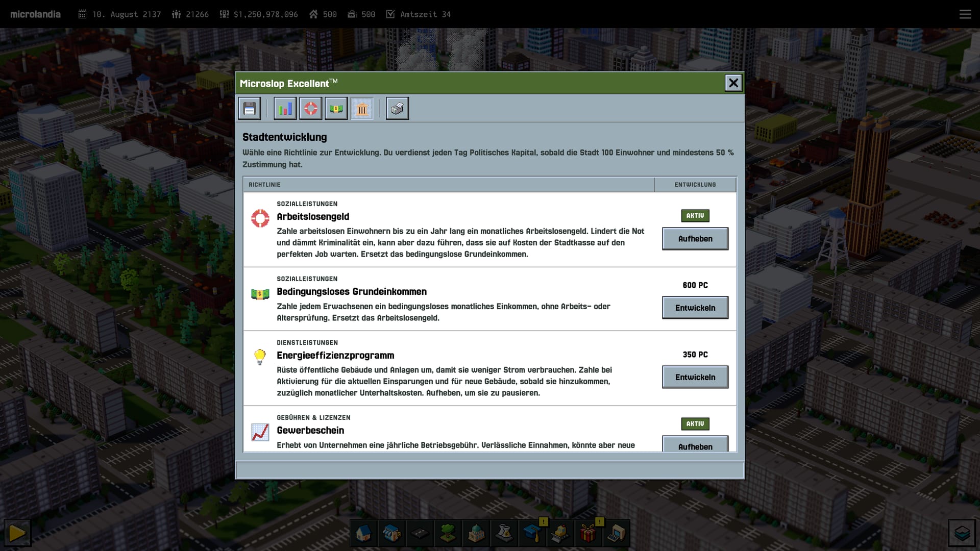Resume the game with the play button
The width and height of the screenshot is (980, 551).
pos(17,533)
